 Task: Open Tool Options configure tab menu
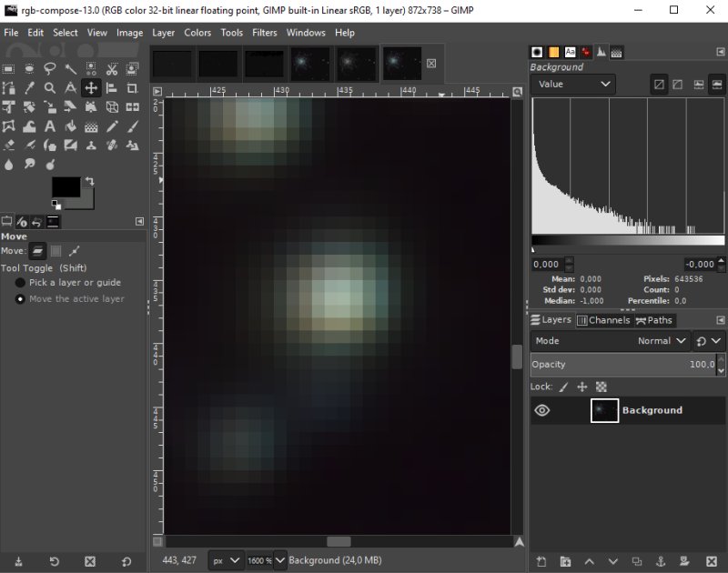pyautogui.click(x=139, y=221)
